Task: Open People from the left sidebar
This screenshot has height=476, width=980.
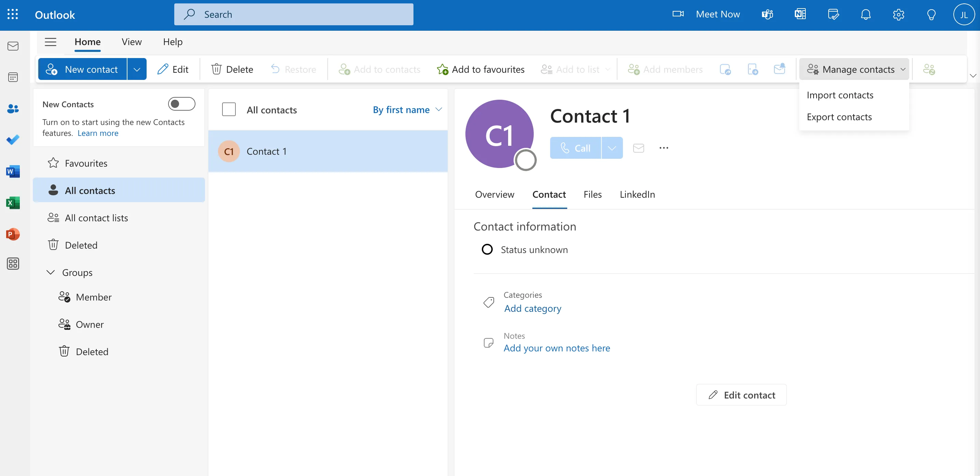Action: [13, 109]
